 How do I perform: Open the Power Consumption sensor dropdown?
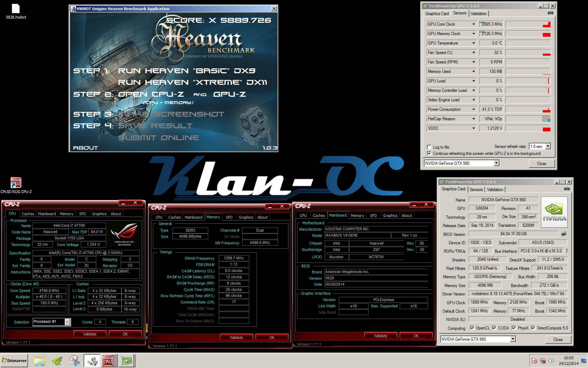[x=474, y=109]
